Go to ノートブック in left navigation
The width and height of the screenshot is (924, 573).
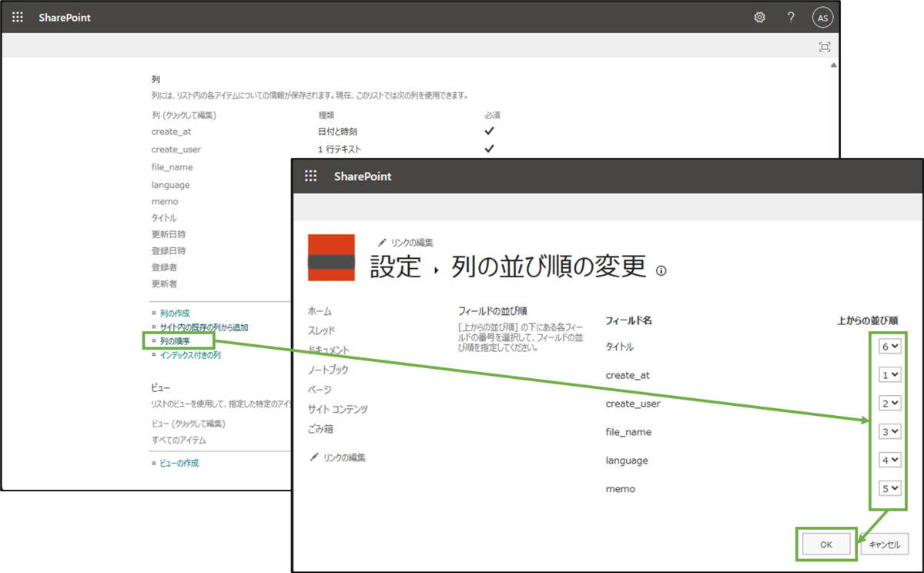(328, 370)
